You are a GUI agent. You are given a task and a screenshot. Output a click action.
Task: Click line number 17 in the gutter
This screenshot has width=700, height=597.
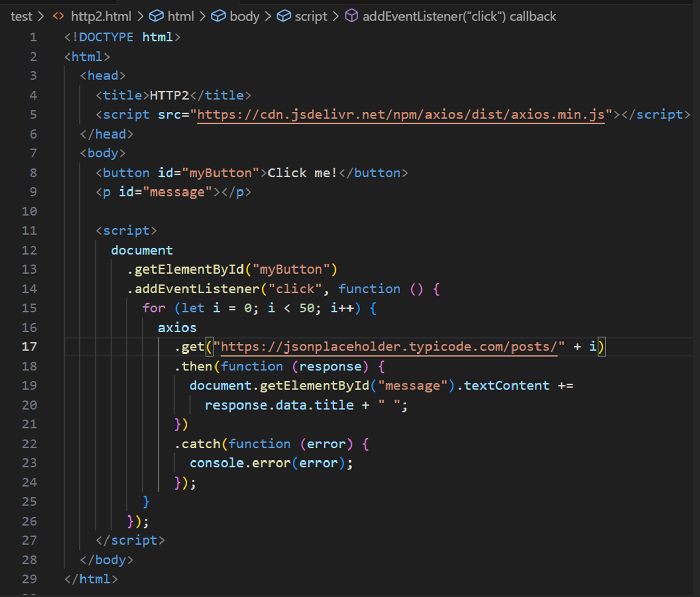pyautogui.click(x=29, y=347)
